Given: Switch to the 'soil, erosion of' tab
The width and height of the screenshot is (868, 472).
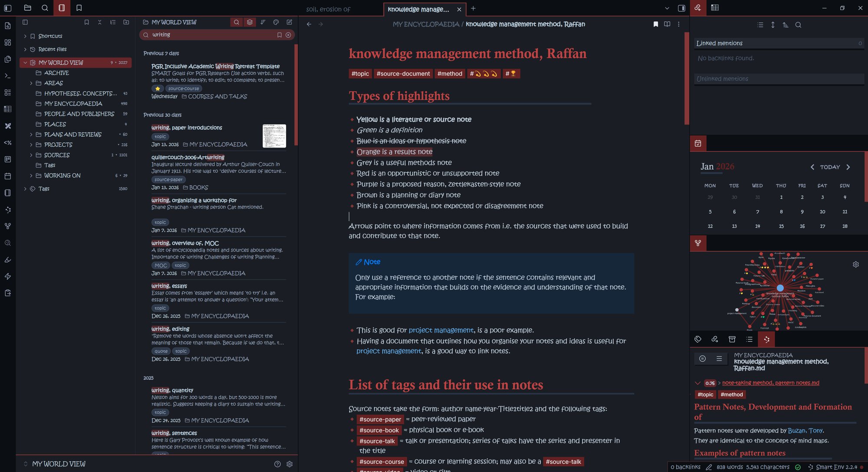Looking at the screenshot, I should (x=328, y=9).
